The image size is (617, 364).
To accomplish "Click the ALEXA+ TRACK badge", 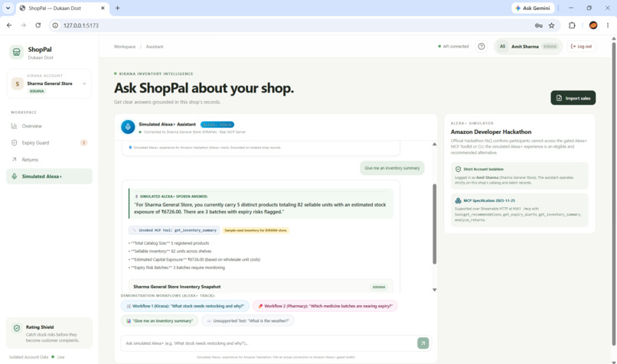I will 217,125.
